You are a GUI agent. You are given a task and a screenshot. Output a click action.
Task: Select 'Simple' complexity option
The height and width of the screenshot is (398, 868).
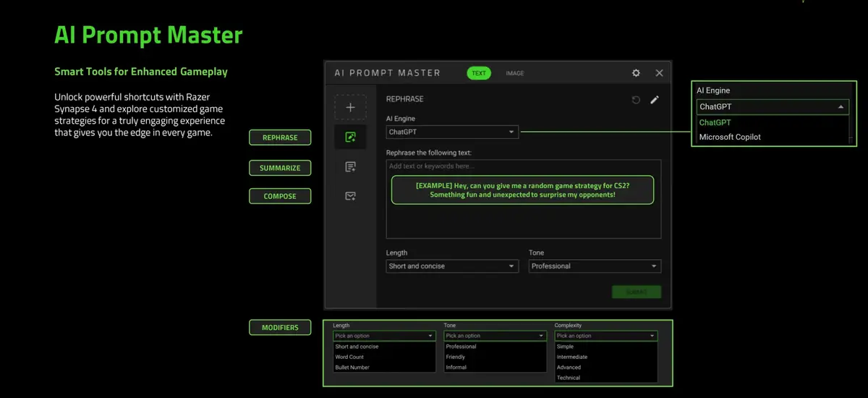(x=565, y=347)
